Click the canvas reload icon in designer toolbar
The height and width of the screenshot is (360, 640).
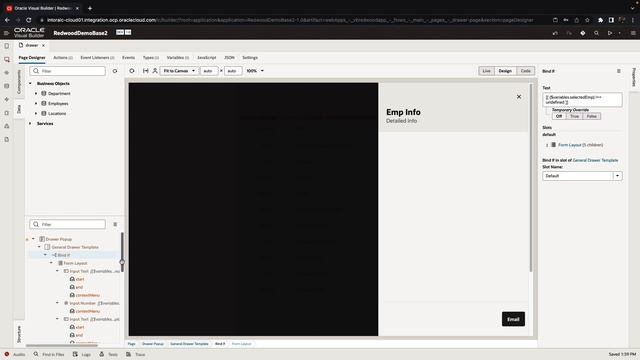(132, 71)
